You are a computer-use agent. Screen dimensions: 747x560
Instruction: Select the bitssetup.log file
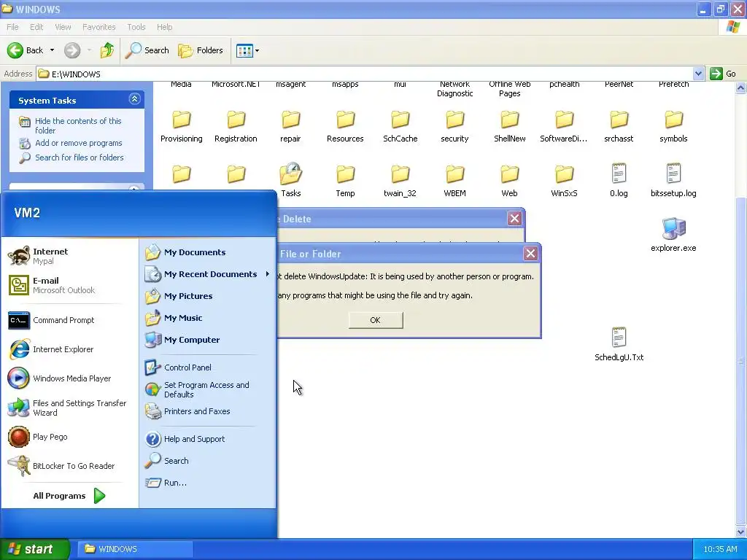coord(673,180)
